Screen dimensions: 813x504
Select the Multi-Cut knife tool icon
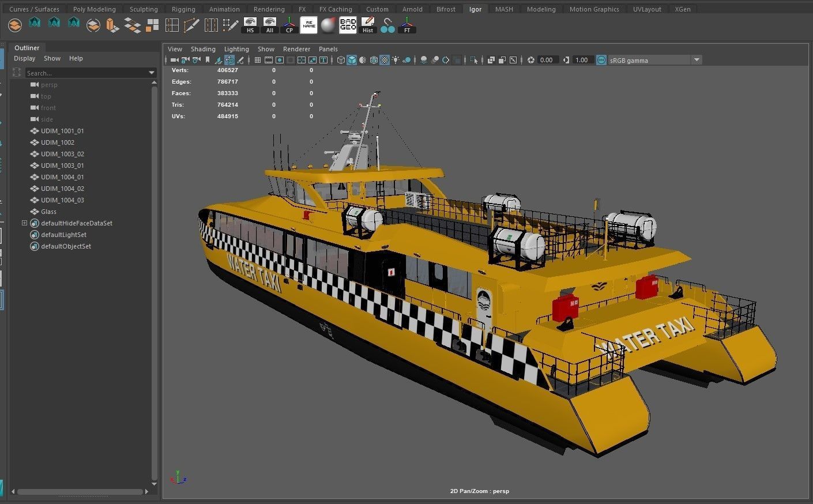coord(191,25)
